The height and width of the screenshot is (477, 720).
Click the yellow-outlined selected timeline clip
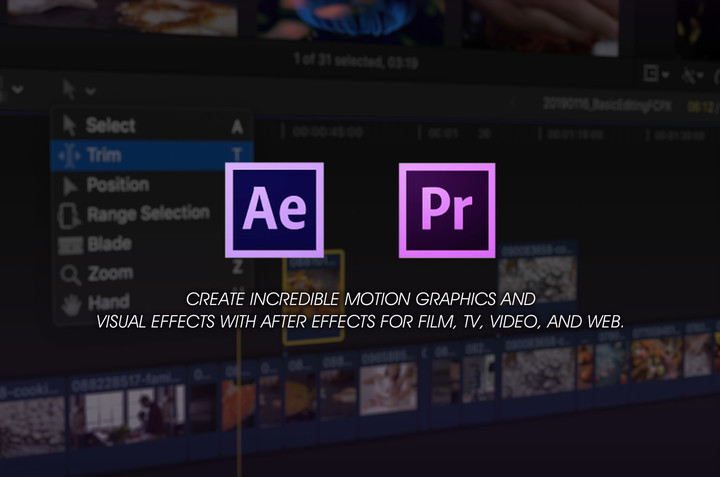pyautogui.click(x=312, y=297)
